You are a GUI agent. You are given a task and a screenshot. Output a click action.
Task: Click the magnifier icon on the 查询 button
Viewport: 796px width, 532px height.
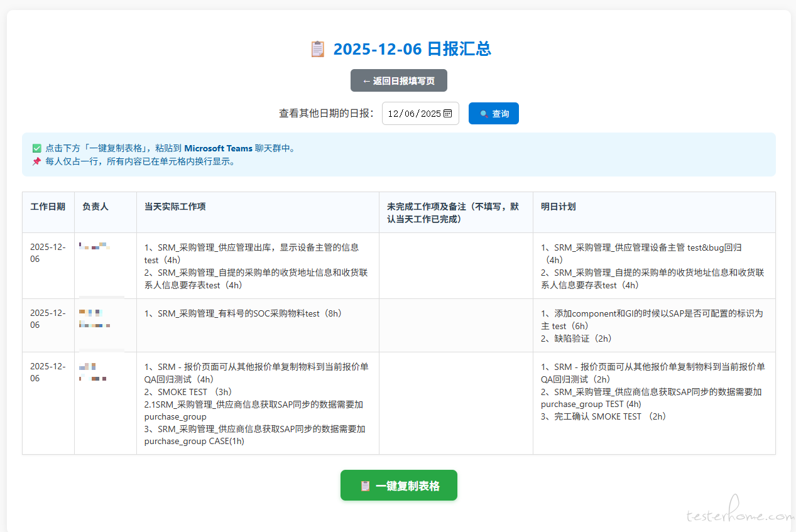tap(484, 114)
